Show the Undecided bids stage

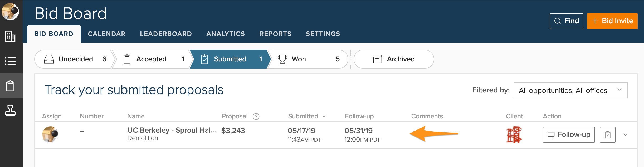click(75, 59)
